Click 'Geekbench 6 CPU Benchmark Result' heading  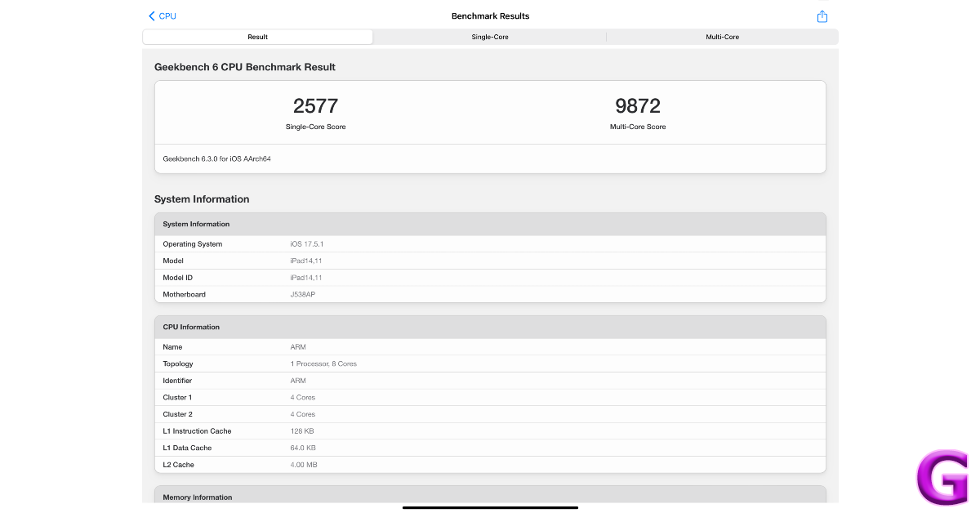click(245, 67)
